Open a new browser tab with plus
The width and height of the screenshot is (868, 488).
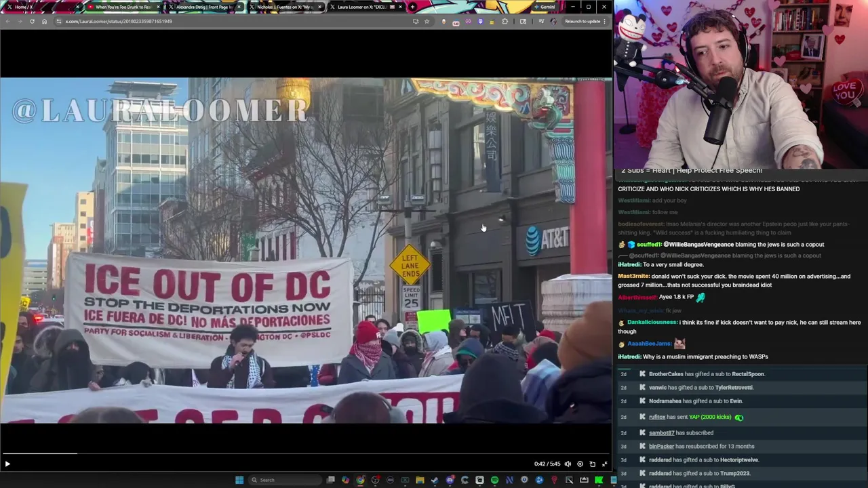[x=412, y=7]
